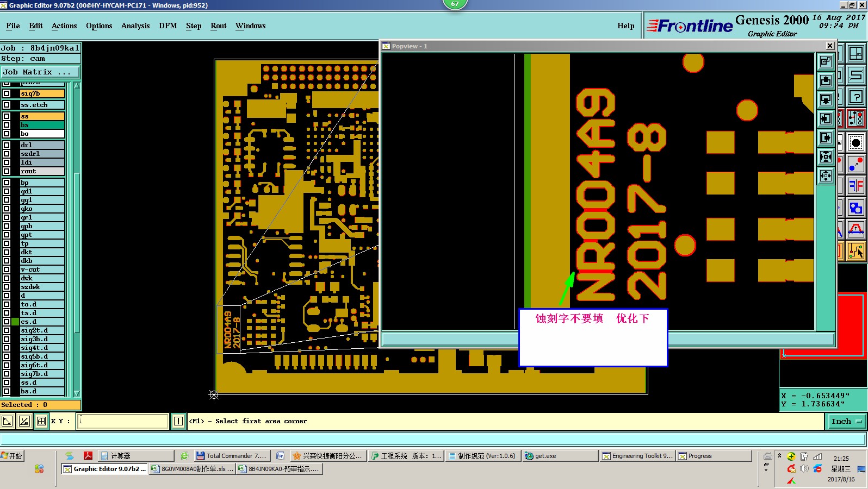The height and width of the screenshot is (489, 868).
Task: Click the grid snap icon beside XY
Action: (41, 421)
